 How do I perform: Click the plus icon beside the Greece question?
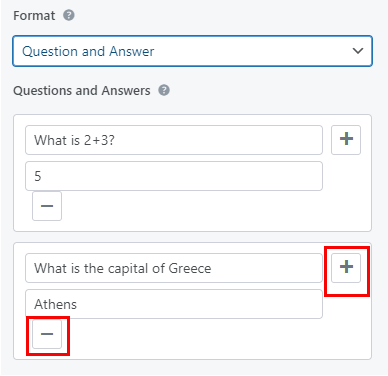click(346, 268)
